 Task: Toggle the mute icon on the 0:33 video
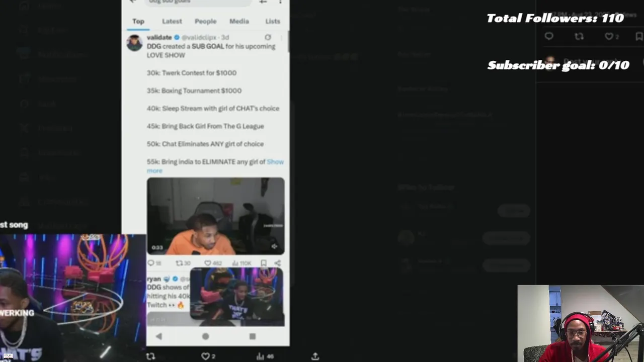point(274,246)
